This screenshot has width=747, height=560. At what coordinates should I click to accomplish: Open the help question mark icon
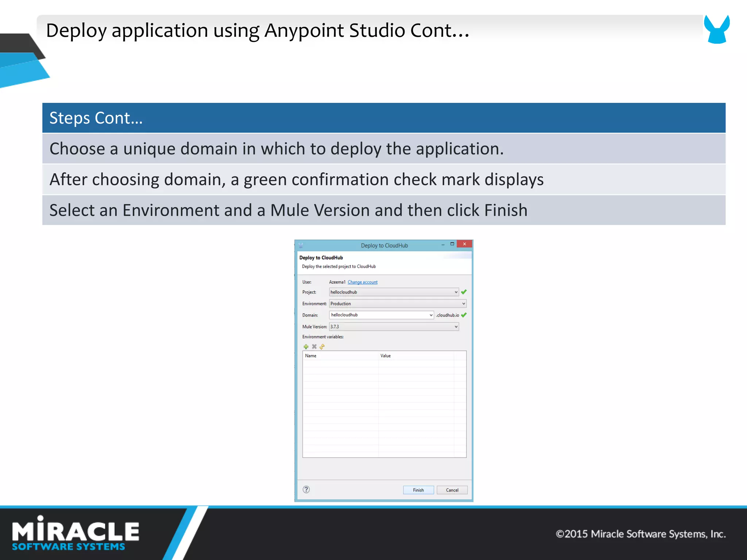click(306, 490)
